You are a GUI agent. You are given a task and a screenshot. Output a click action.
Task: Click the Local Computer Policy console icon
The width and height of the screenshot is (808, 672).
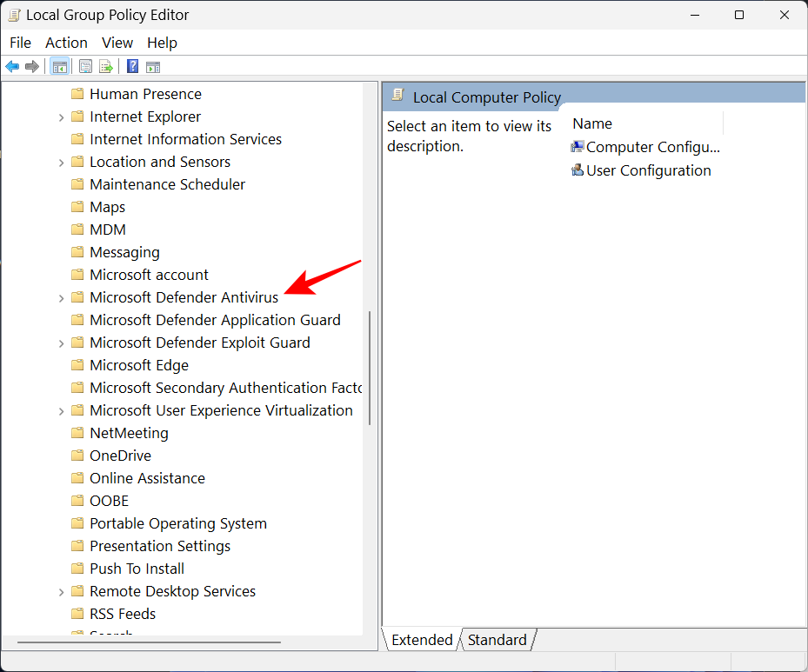click(398, 97)
